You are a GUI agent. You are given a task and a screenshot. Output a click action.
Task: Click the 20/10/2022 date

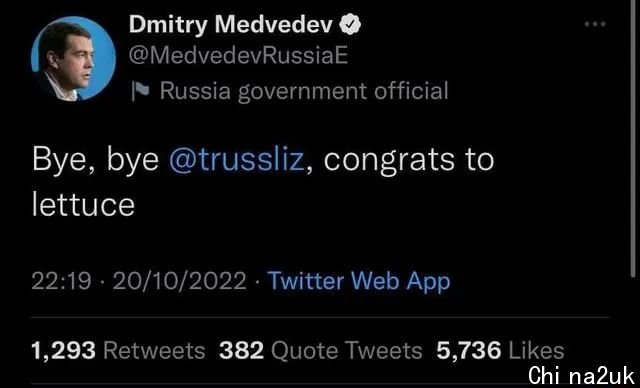pos(180,282)
